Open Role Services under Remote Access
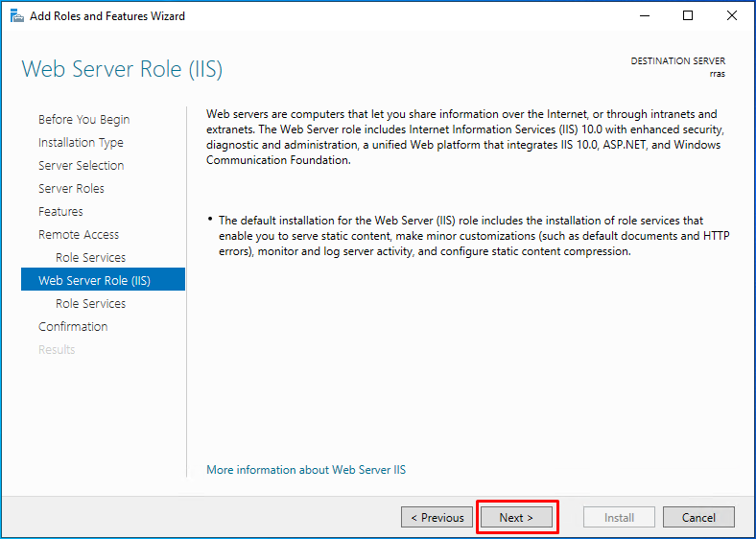756x539 pixels. click(x=90, y=257)
